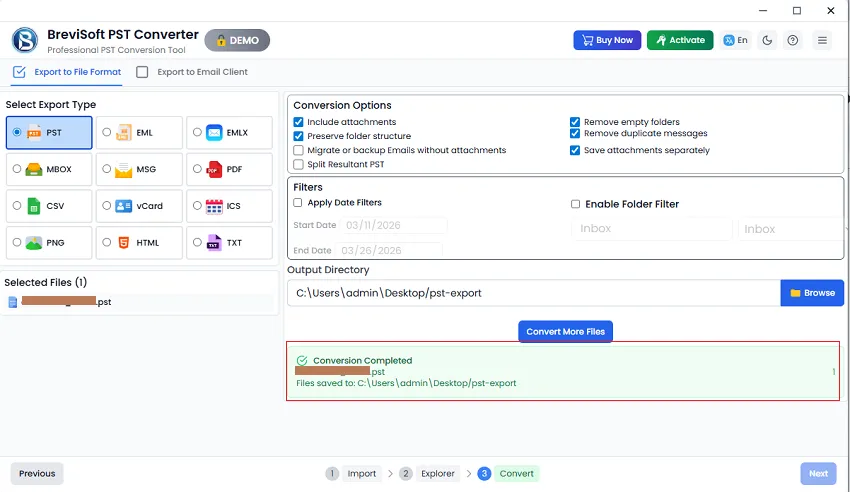Click the DEMO lock badge
Image resolution: width=850 pixels, height=492 pixels.
(x=237, y=40)
